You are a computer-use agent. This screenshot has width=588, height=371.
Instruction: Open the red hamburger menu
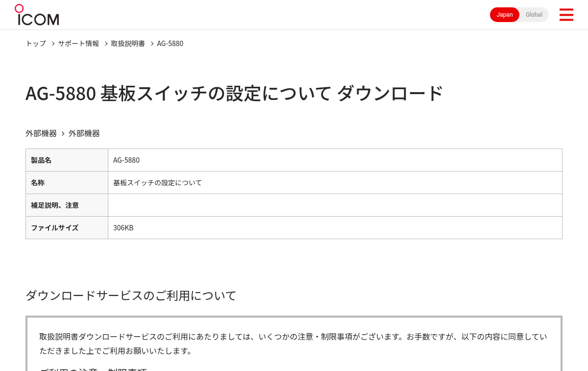click(566, 15)
